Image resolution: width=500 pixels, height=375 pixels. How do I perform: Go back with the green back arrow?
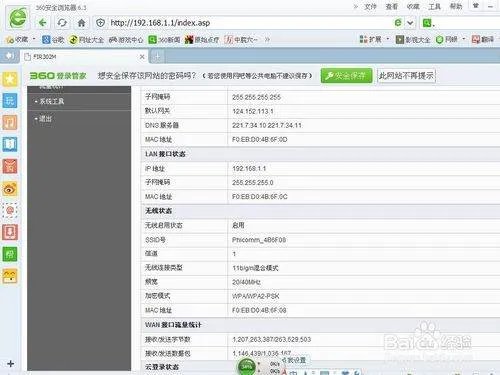[x=42, y=23]
